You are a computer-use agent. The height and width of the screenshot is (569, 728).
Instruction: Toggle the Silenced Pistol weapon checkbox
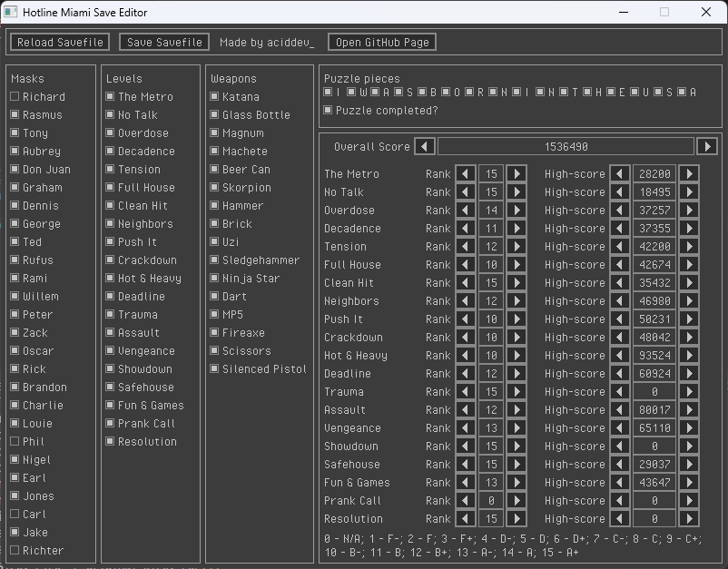[x=214, y=369]
